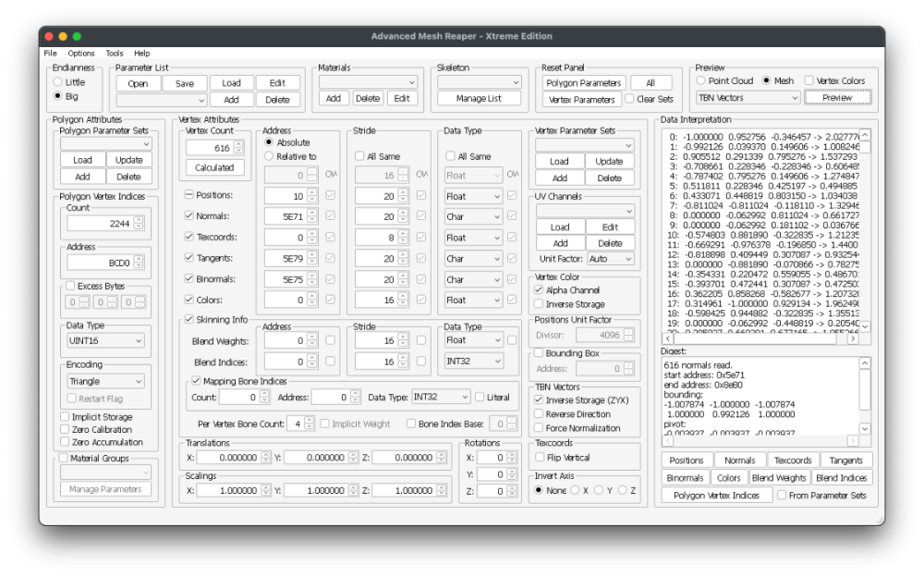924x577 pixels.
Task: Expand the Parameter List dropdown
Action: (x=161, y=100)
